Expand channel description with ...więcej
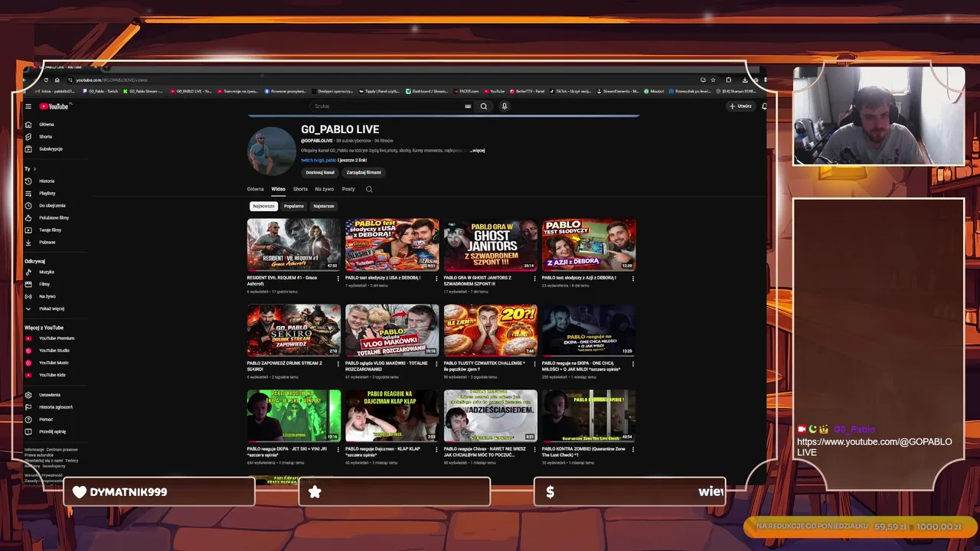 [478, 151]
